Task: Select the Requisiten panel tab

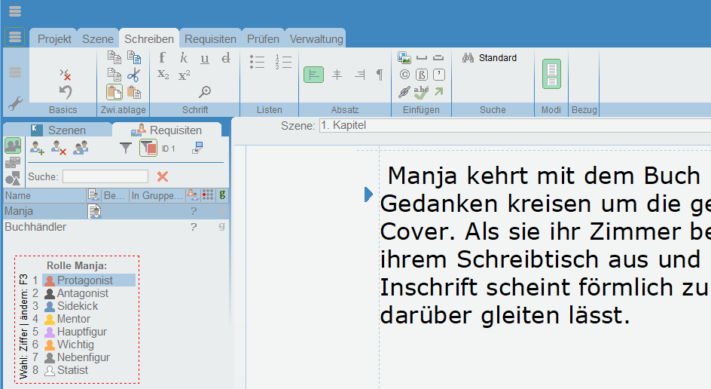Action: tap(167, 130)
